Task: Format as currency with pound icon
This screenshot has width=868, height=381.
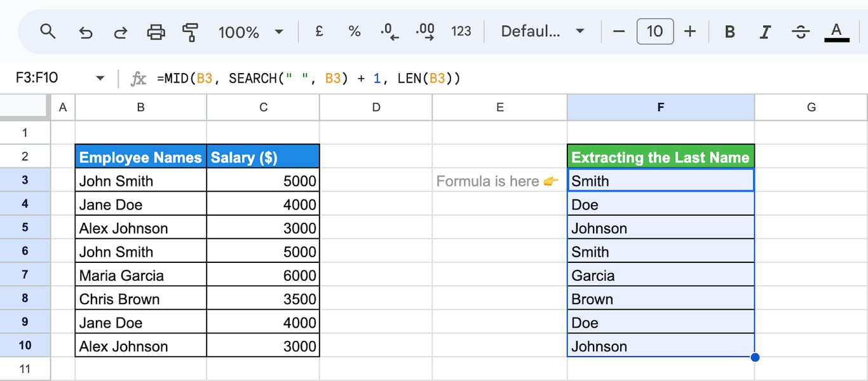Action: (x=320, y=31)
